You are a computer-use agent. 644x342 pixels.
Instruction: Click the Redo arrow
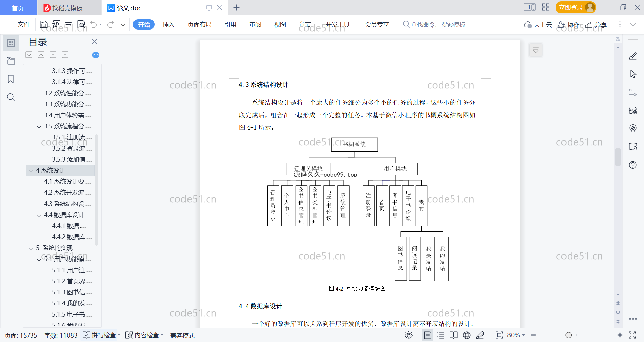[x=111, y=24]
